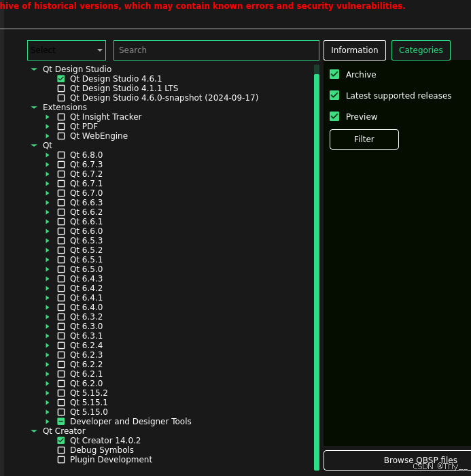The image size is (471, 476).
Task: Check the Qt 6.5.1 checkbox
Action: click(61, 260)
